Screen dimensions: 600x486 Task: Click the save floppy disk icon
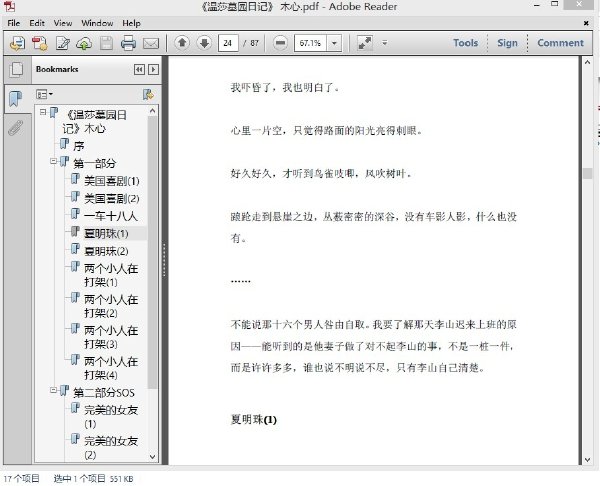[106, 43]
